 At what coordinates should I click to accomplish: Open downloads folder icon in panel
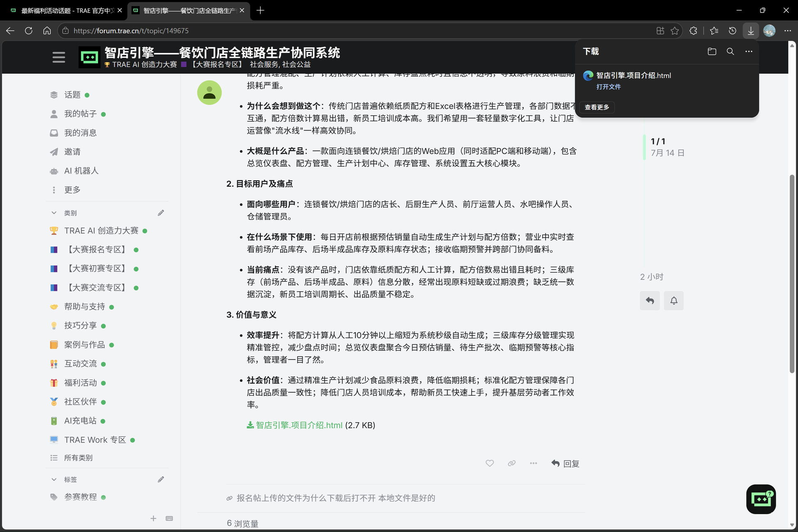[x=712, y=52]
